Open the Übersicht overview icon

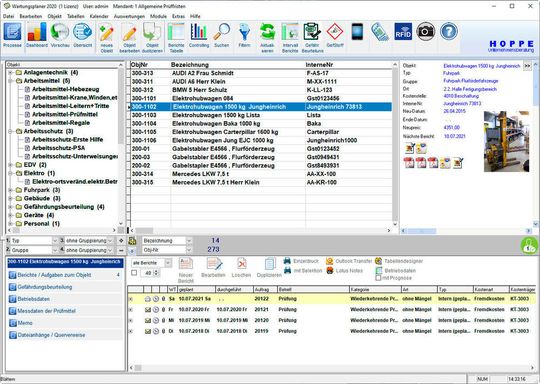pyautogui.click(x=83, y=34)
